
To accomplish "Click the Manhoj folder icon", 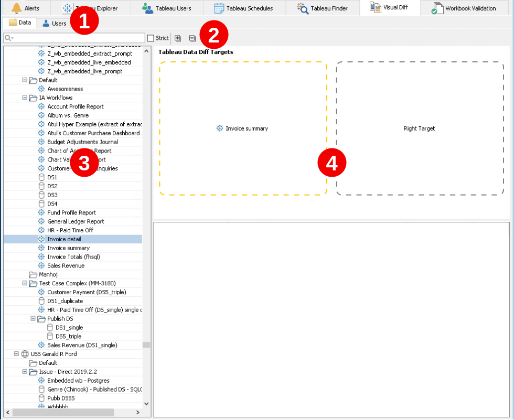I will click(x=33, y=275).
